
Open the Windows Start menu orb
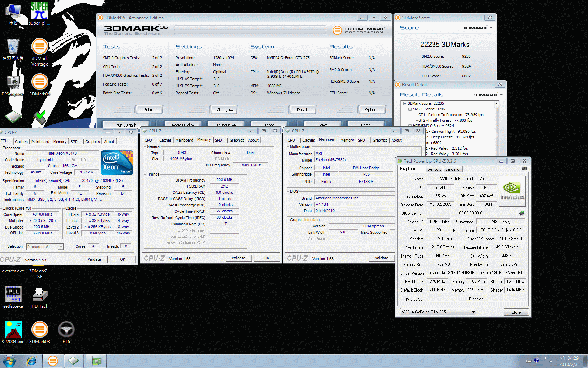pos(9,361)
